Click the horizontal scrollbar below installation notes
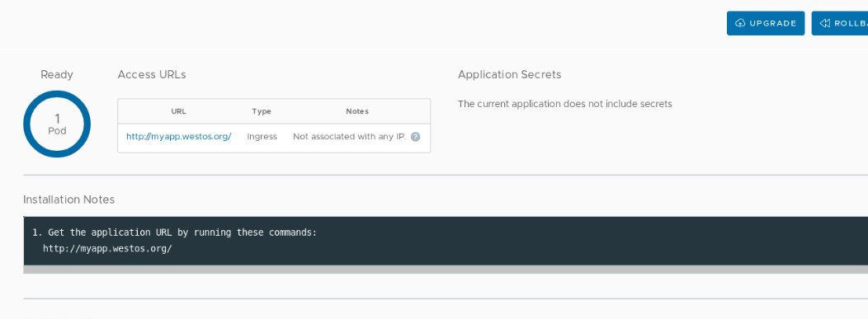Screen dimensions: 868x319 tap(446, 270)
